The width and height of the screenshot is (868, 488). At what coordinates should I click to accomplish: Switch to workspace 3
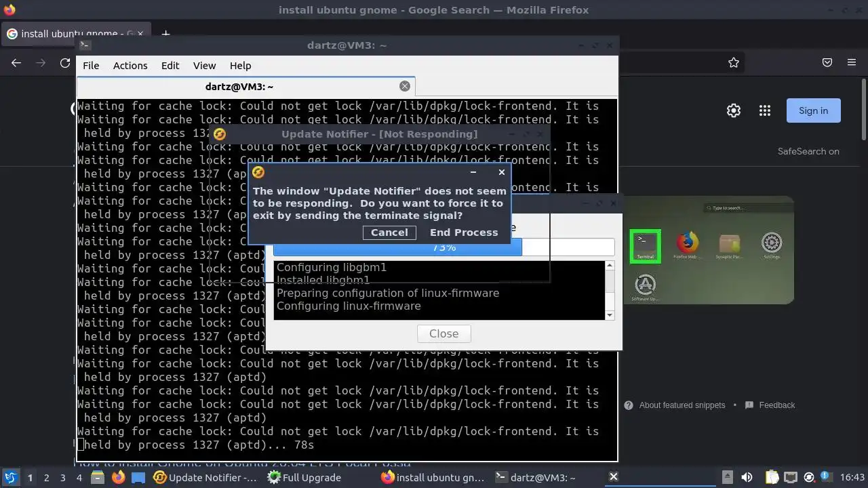pos(62,477)
